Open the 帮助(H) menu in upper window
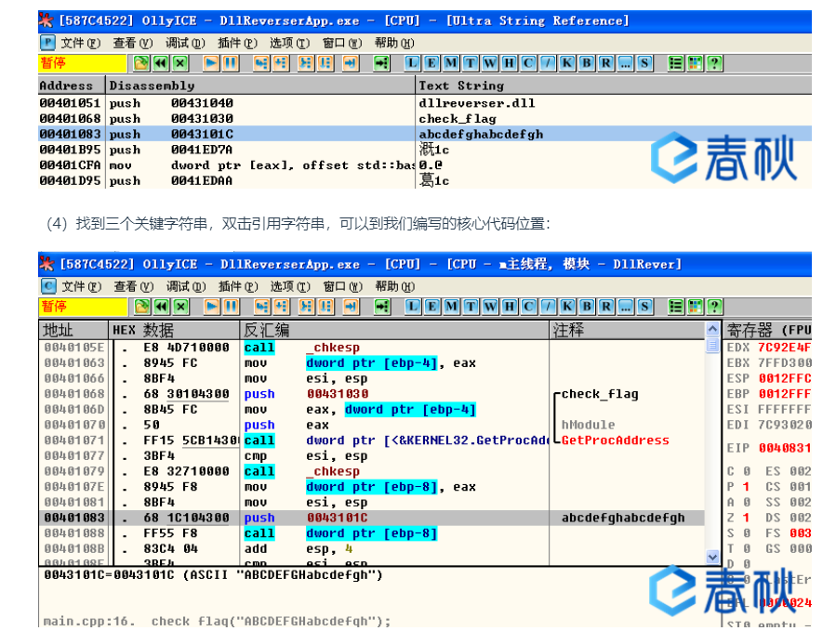The width and height of the screenshot is (836, 644). click(394, 43)
